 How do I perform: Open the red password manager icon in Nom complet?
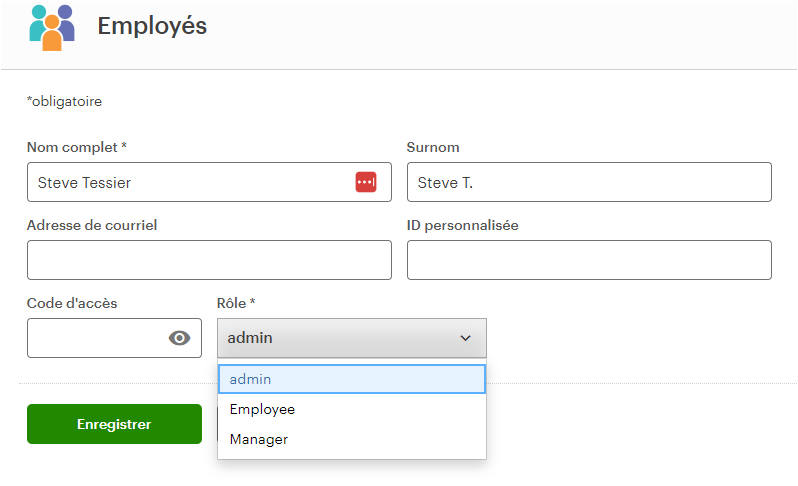(366, 182)
